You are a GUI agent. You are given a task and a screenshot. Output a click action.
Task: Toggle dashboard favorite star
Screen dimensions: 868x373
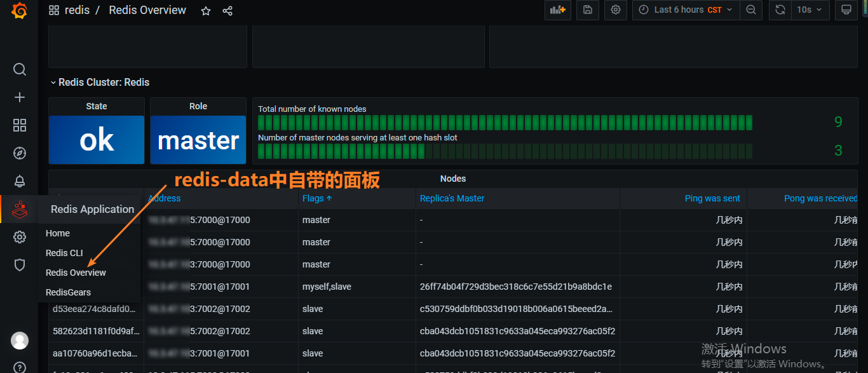pyautogui.click(x=205, y=10)
